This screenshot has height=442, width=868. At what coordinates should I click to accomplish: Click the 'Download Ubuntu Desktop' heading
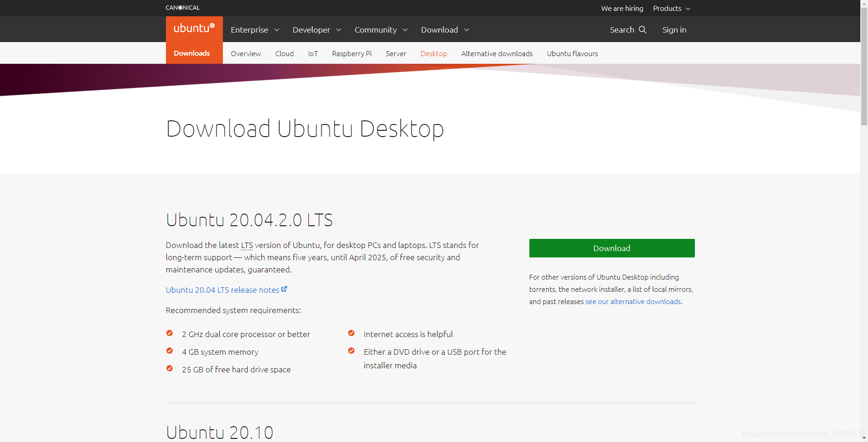[x=305, y=129]
